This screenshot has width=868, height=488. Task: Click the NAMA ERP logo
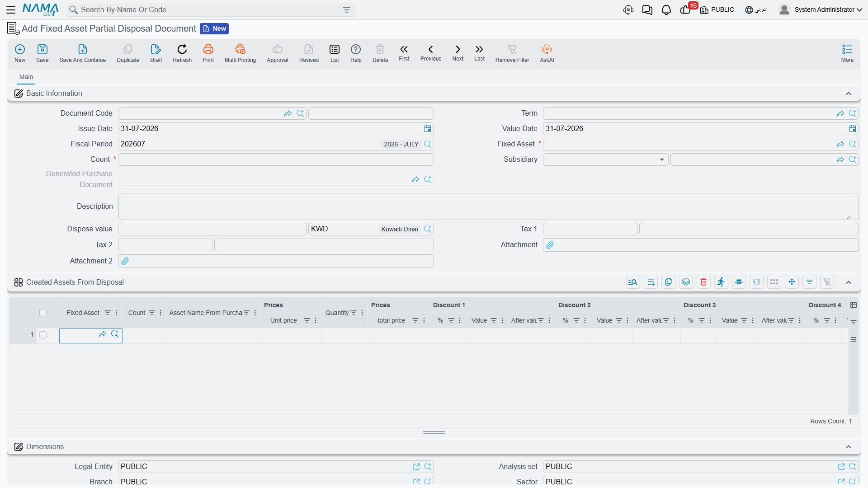coord(40,10)
